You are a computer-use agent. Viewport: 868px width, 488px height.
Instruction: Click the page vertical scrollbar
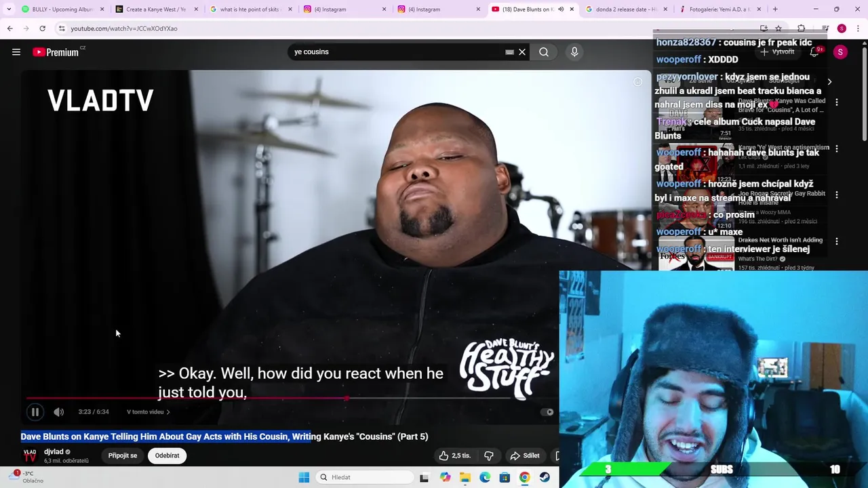[865, 95]
